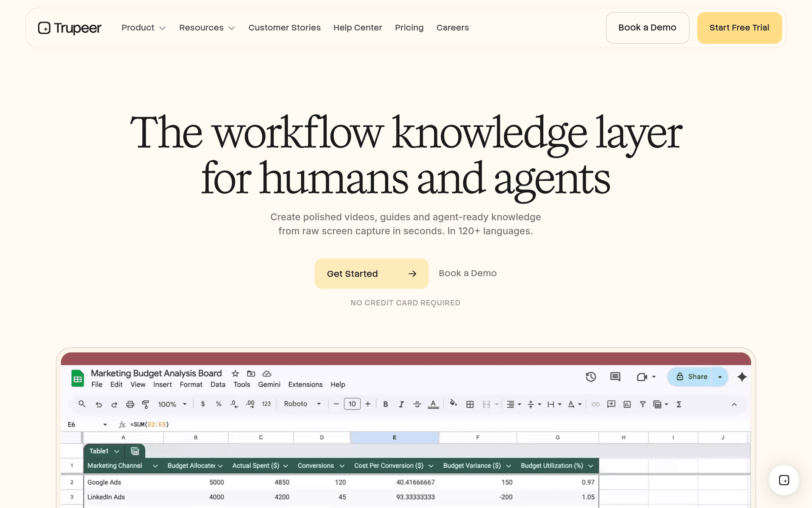Decrease font size with the minus button
The height and width of the screenshot is (508, 812).
(x=336, y=404)
